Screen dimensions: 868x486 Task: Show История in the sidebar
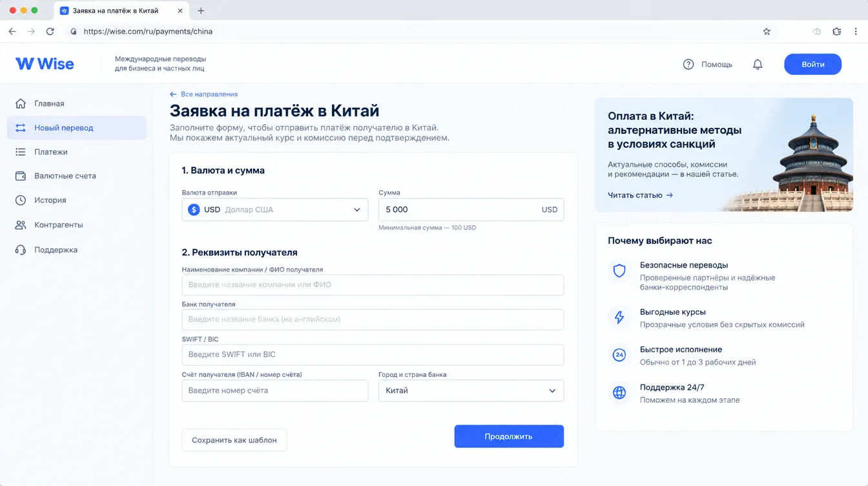click(x=77, y=200)
